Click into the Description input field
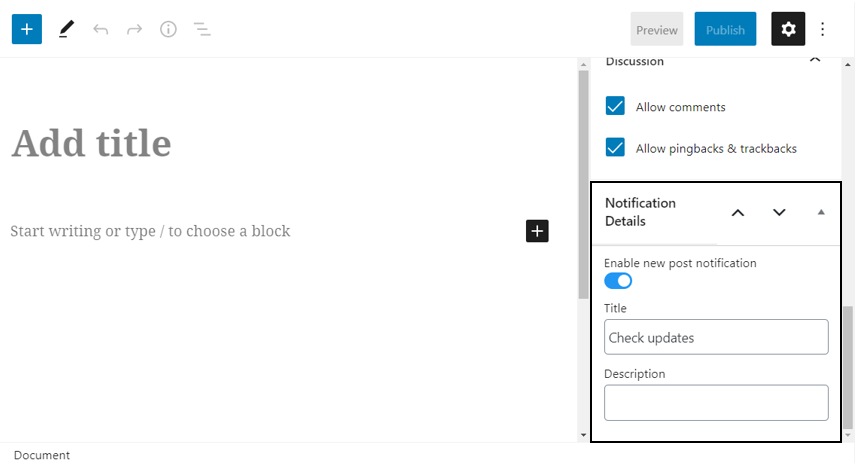The image size is (855, 474). [716, 403]
